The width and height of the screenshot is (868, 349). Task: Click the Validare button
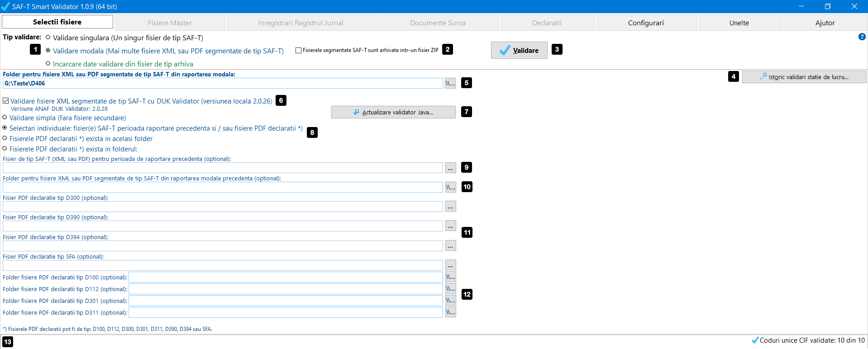click(x=519, y=50)
